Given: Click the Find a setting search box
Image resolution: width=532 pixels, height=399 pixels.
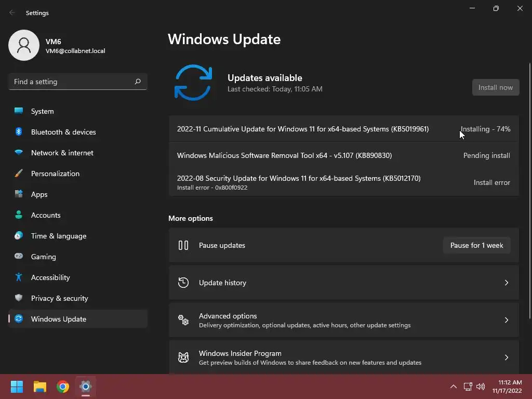Looking at the screenshot, I should click(x=78, y=82).
